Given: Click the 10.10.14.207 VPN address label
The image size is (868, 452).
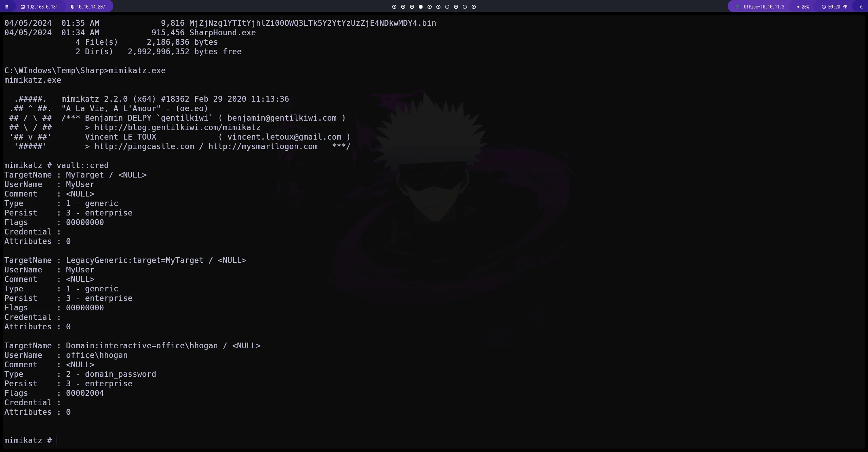Looking at the screenshot, I should coord(91,7).
